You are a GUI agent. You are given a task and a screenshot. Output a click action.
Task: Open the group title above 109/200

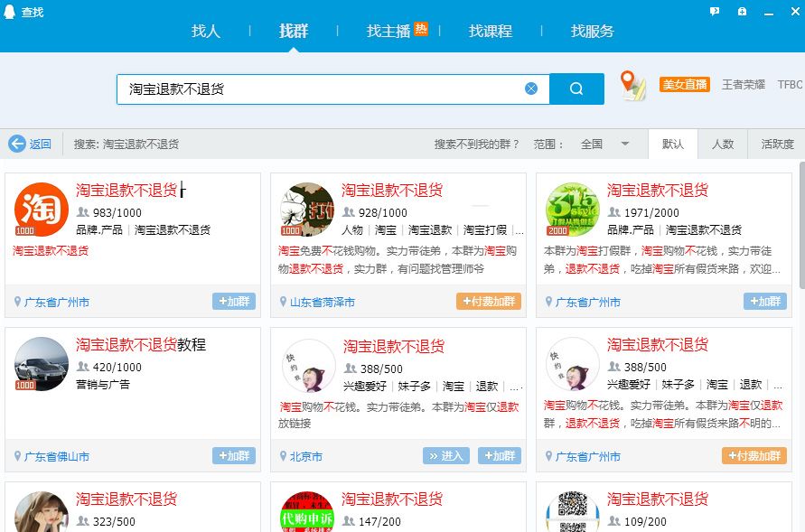[657, 499]
